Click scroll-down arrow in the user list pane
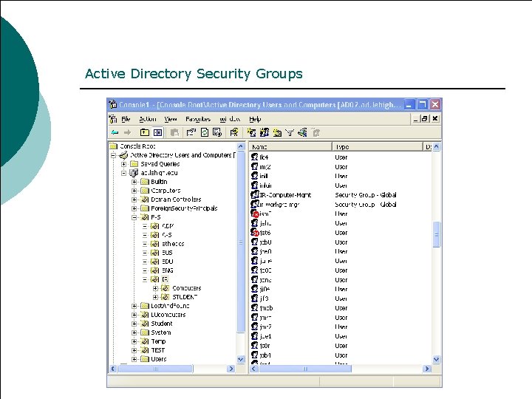 click(x=437, y=359)
